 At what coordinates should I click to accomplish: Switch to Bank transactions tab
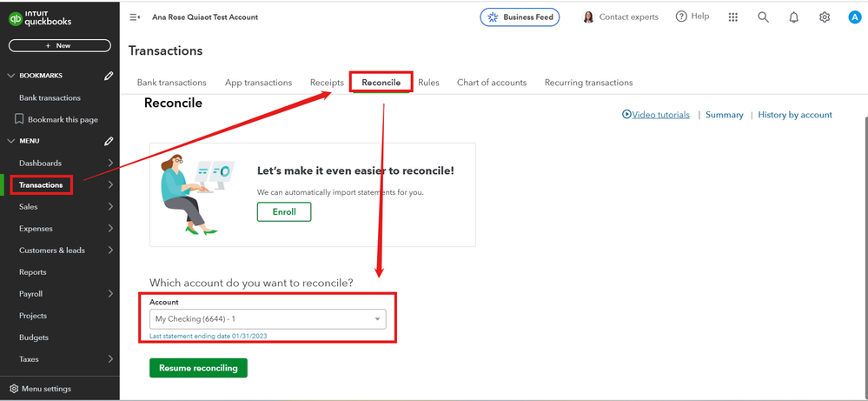(x=172, y=83)
